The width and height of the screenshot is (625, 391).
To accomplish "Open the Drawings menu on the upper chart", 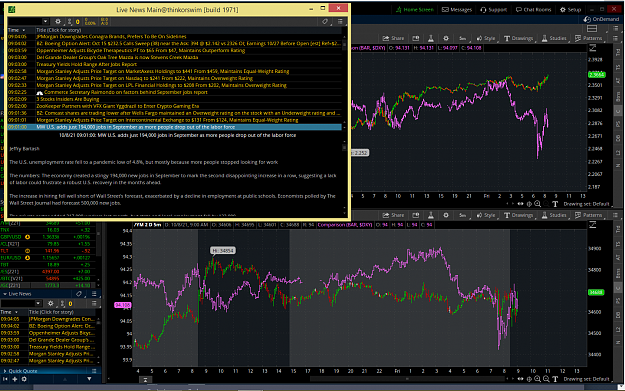I will [x=518, y=38].
